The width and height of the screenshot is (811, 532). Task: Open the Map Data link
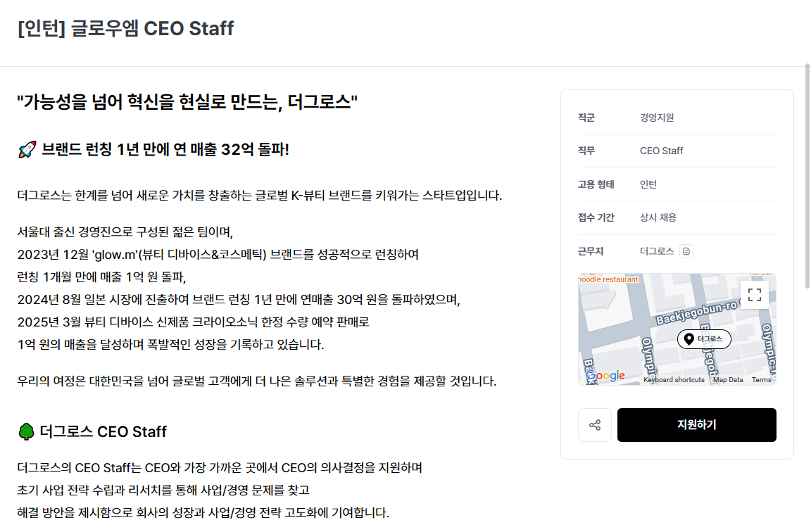(x=728, y=379)
